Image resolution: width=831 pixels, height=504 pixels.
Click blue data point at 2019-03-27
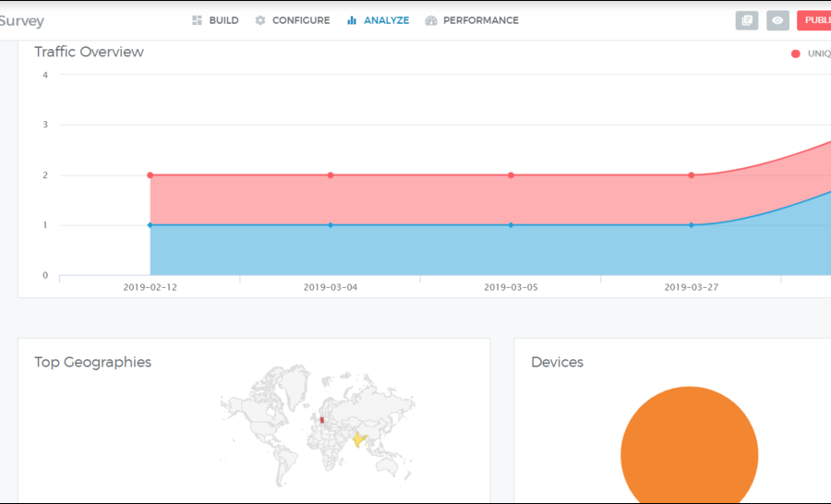[x=691, y=225]
